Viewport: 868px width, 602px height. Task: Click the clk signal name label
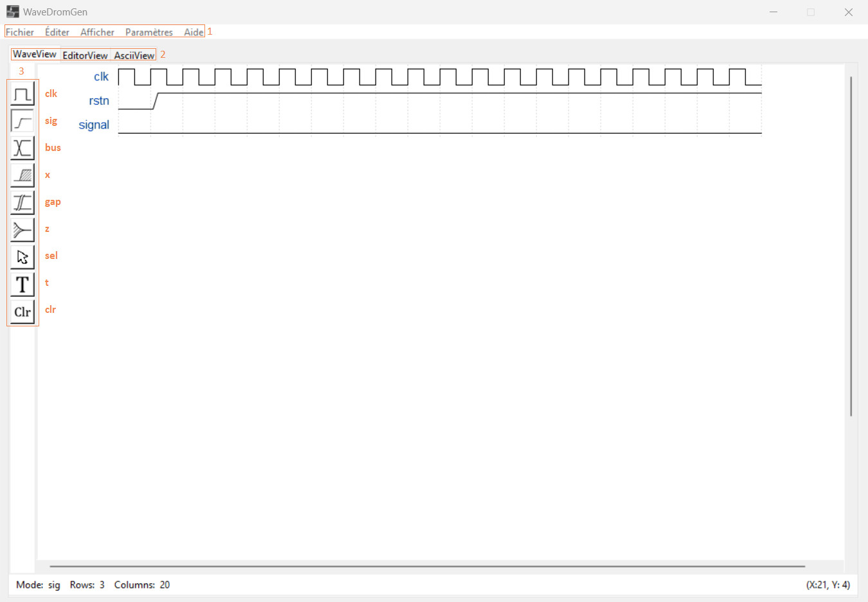tap(101, 76)
